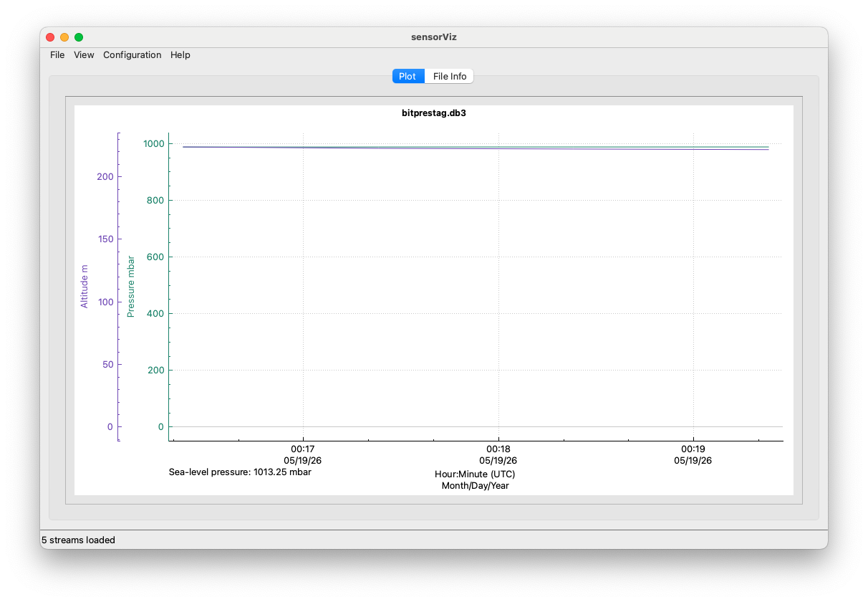The width and height of the screenshot is (868, 602).
Task: Click the 5 streams loaded status text
Action: [x=78, y=540]
